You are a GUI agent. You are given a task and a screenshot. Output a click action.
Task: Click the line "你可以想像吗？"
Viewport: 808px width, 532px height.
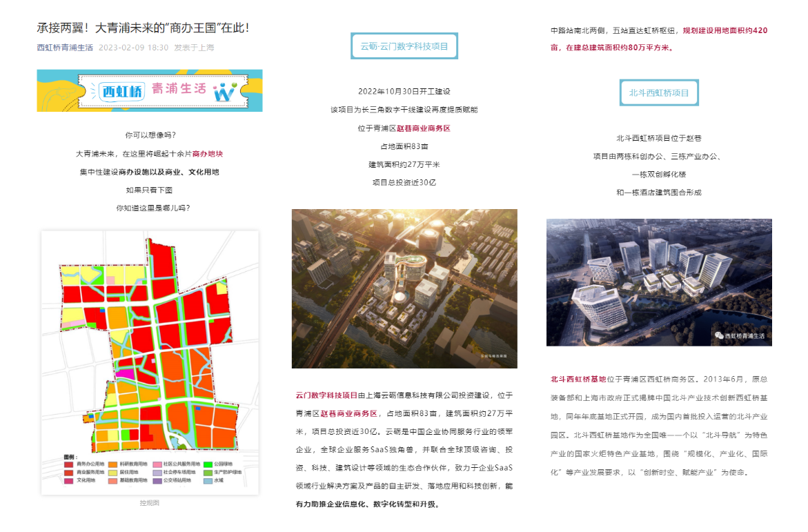point(150,135)
